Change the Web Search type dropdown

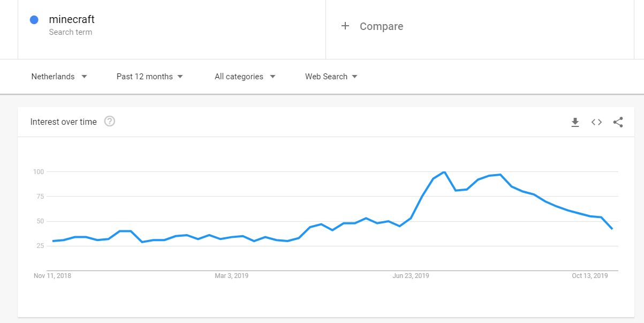click(x=331, y=77)
